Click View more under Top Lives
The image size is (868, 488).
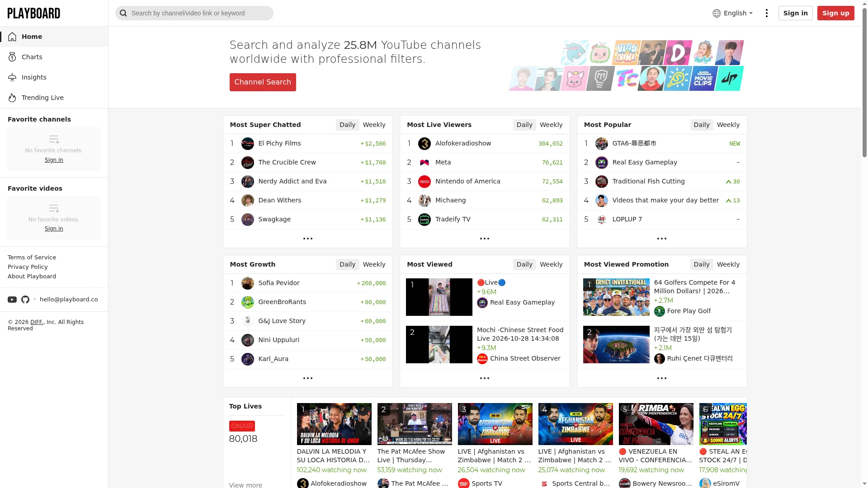coord(245,485)
